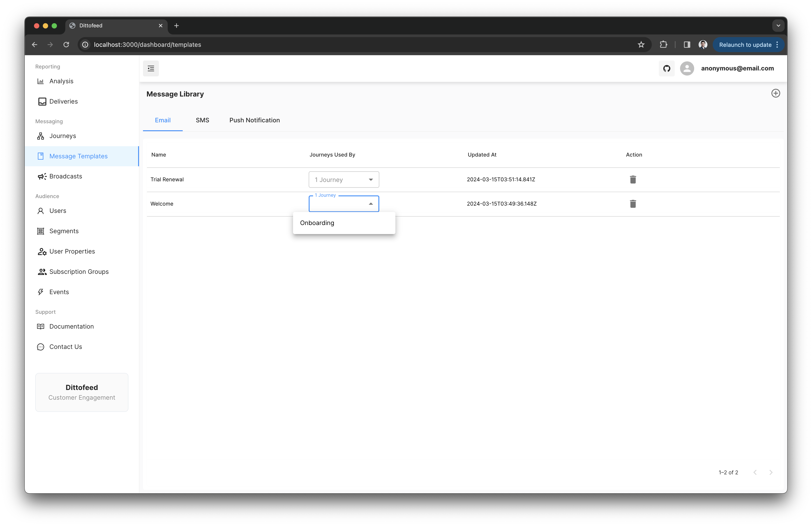
Task: Click the user avatar icon
Action: pos(687,68)
